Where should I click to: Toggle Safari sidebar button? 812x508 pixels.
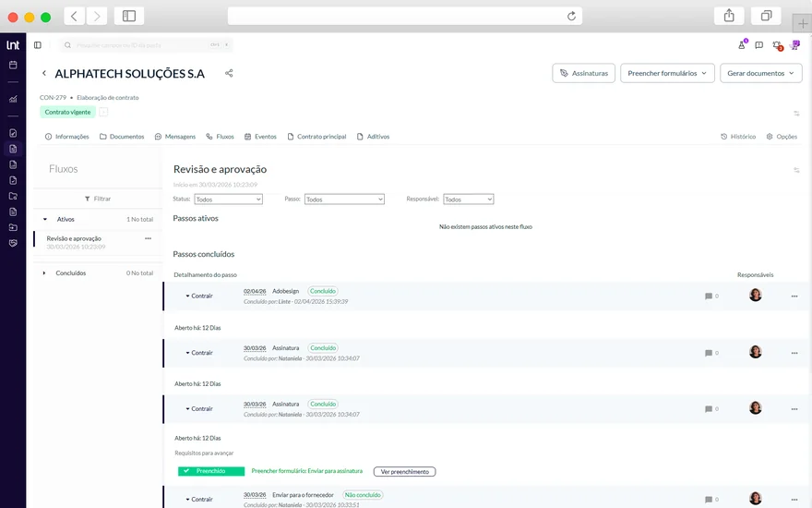pyautogui.click(x=129, y=16)
